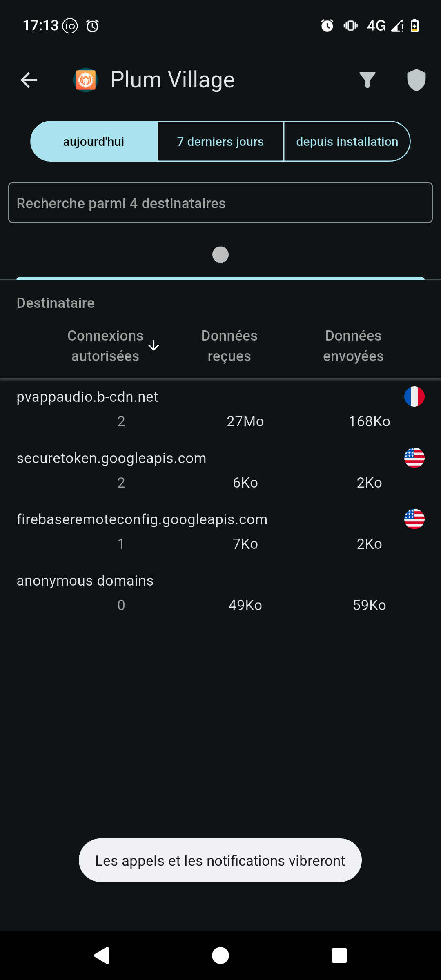Open the pvappaudio.b-cdn.net destination entry
This screenshot has height=980, width=441.
87,397
